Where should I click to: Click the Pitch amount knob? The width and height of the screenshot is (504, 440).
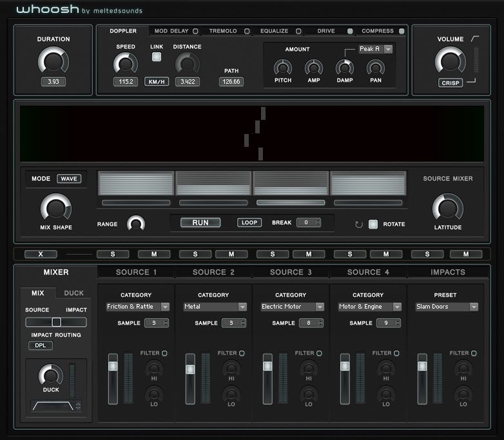click(282, 67)
